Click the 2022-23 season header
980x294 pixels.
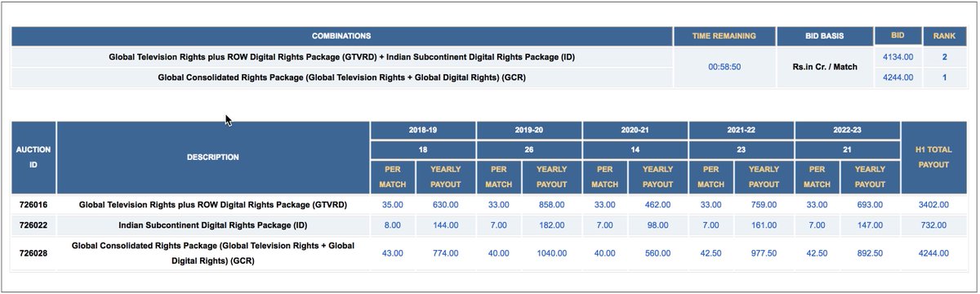848,130
